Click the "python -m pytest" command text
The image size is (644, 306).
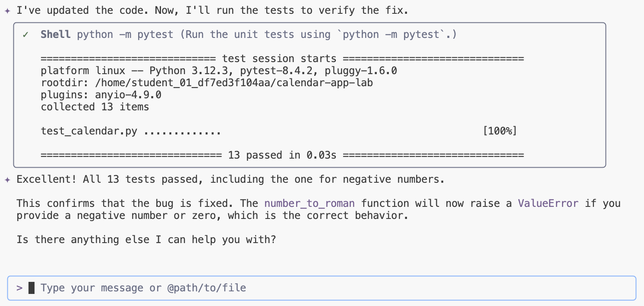click(125, 35)
